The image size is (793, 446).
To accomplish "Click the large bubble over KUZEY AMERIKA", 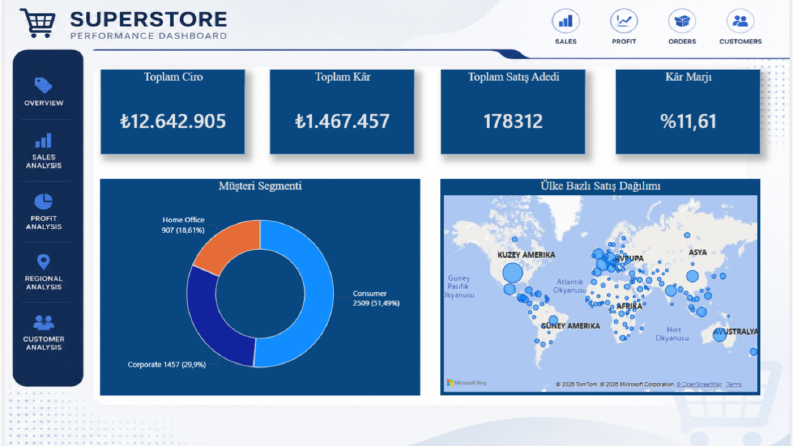I will click(512, 273).
